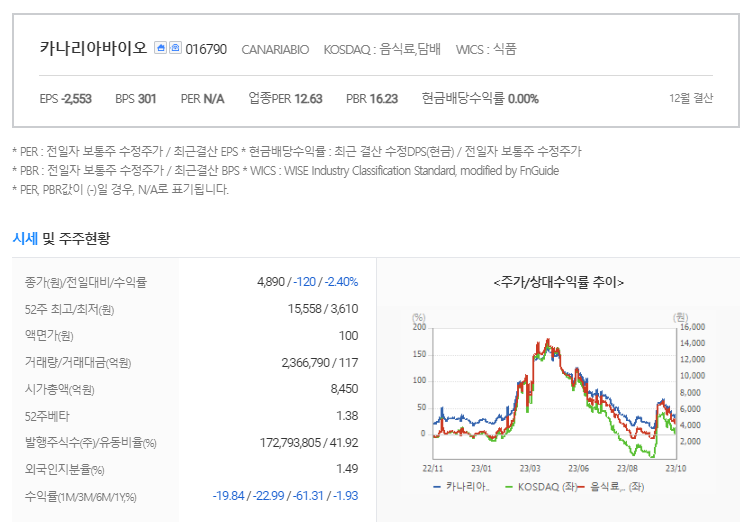Click the CANARIABIO English name
Screen dimensions: 746x522
pos(275,49)
